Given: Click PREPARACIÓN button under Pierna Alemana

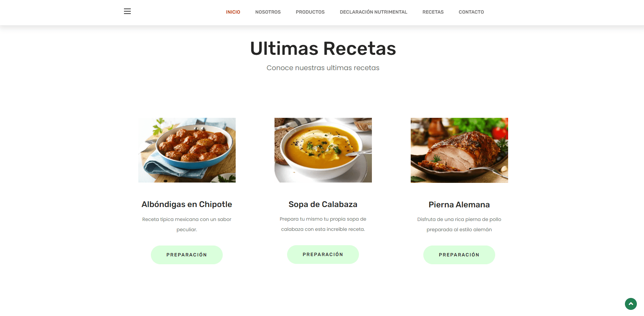Looking at the screenshot, I should tap(459, 255).
